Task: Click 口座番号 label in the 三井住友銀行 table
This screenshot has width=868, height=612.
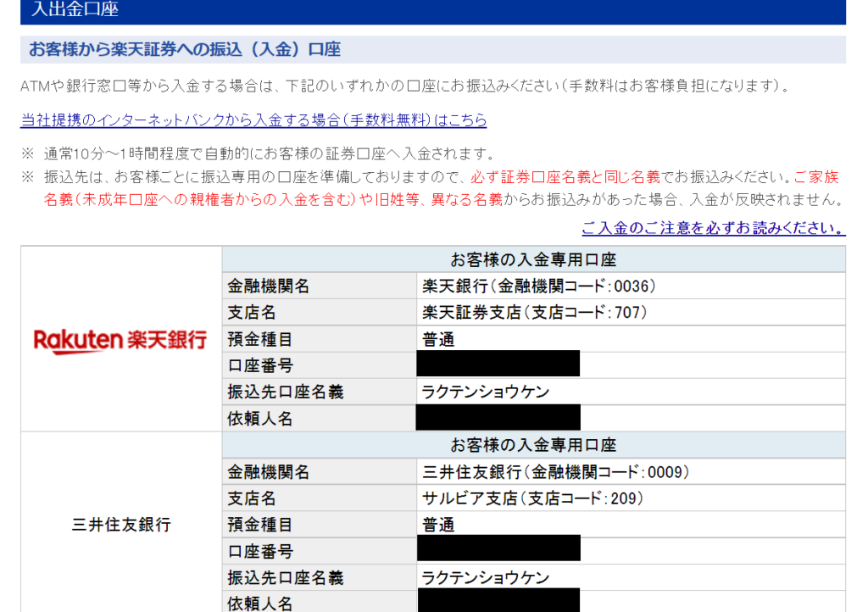Action: point(320,551)
